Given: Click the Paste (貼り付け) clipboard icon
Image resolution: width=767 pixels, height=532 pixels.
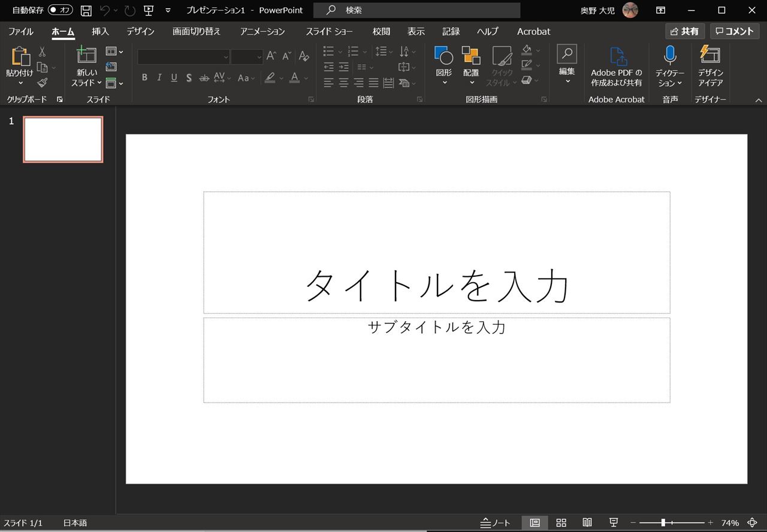Looking at the screenshot, I should click(x=20, y=56).
